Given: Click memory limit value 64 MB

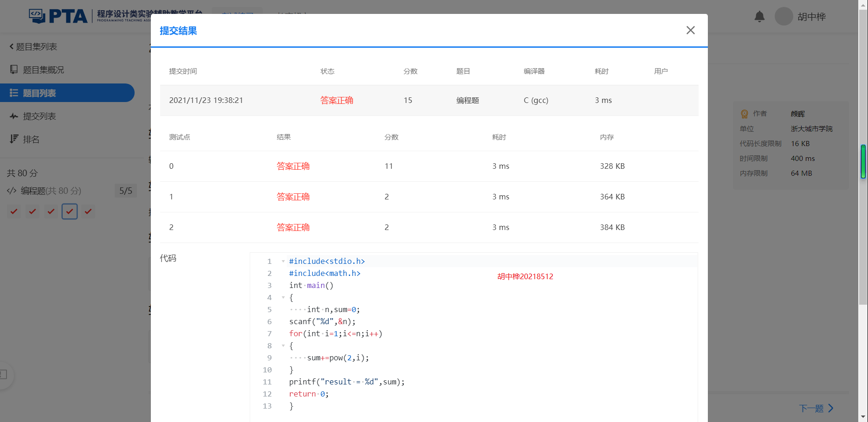Looking at the screenshot, I should tap(802, 173).
